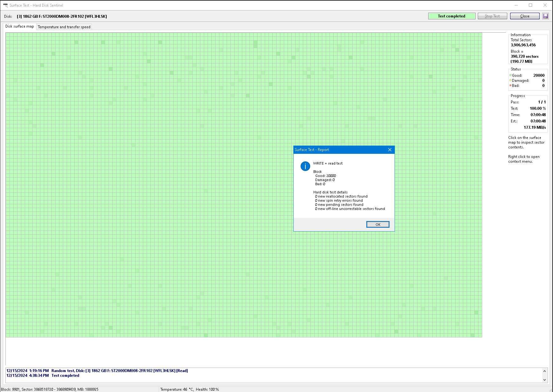Click the disk name ST2000DM008-2FR102 label
This screenshot has width=553, height=392.
pyautogui.click(x=62, y=16)
